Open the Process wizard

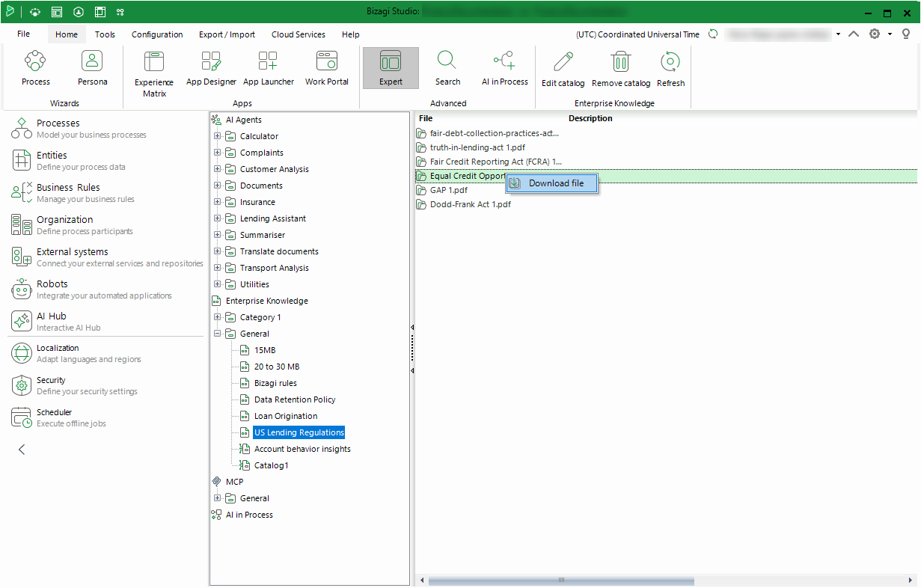(x=36, y=68)
